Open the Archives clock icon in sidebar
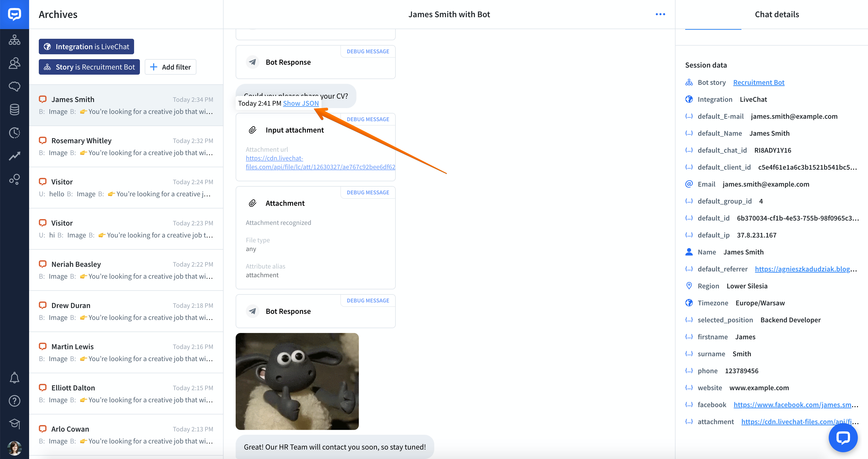Image resolution: width=868 pixels, height=459 pixels. 15,133
